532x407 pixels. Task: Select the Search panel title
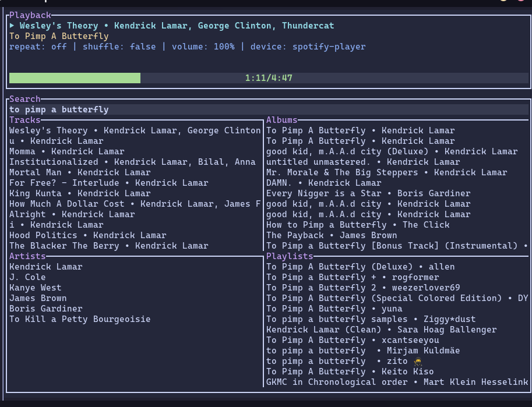25,99
